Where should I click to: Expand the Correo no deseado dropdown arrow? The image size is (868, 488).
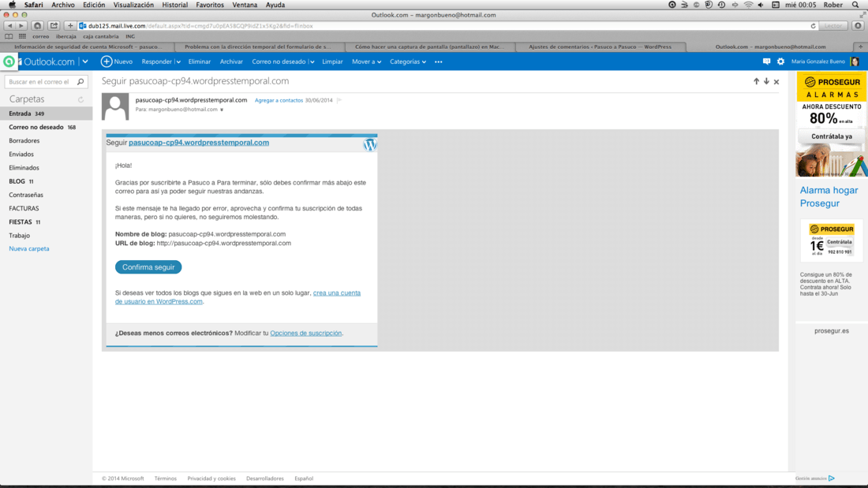(x=312, y=62)
